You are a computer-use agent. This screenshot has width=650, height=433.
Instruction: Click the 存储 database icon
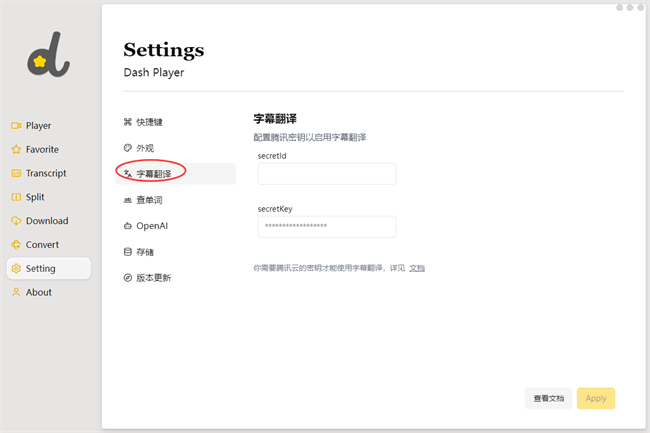(128, 252)
